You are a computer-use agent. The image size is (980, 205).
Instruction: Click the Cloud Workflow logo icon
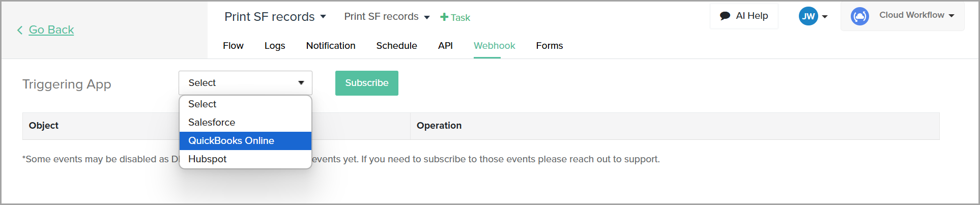[x=860, y=16]
